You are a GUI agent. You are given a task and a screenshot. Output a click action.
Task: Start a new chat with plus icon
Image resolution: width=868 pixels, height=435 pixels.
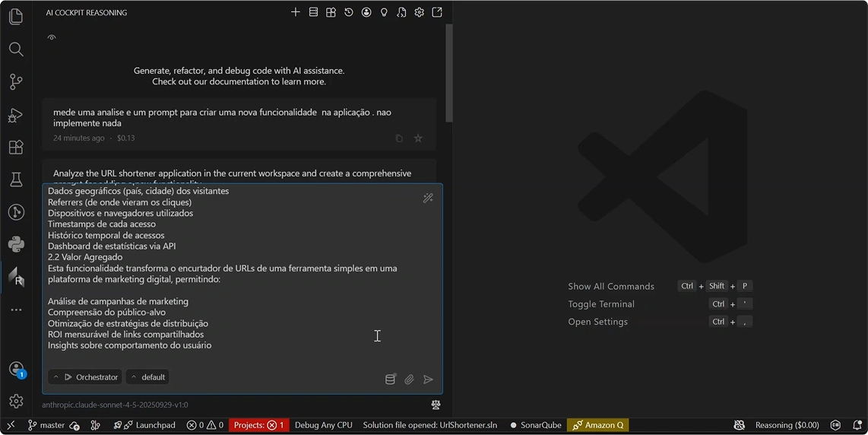coord(296,12)
